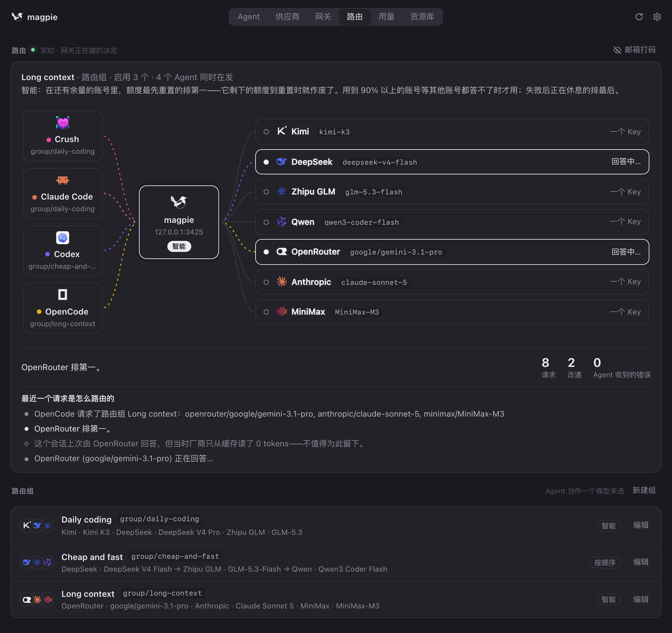The width and height of the screenshot is (672, 633).
Task: Edit the Daily coding routing group
Action: coord(641,525)
